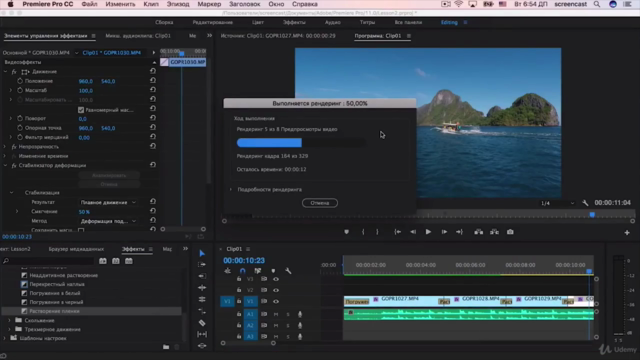Click Play in Program monitor
Screen dimensions: 640x360
click(428, 232)
